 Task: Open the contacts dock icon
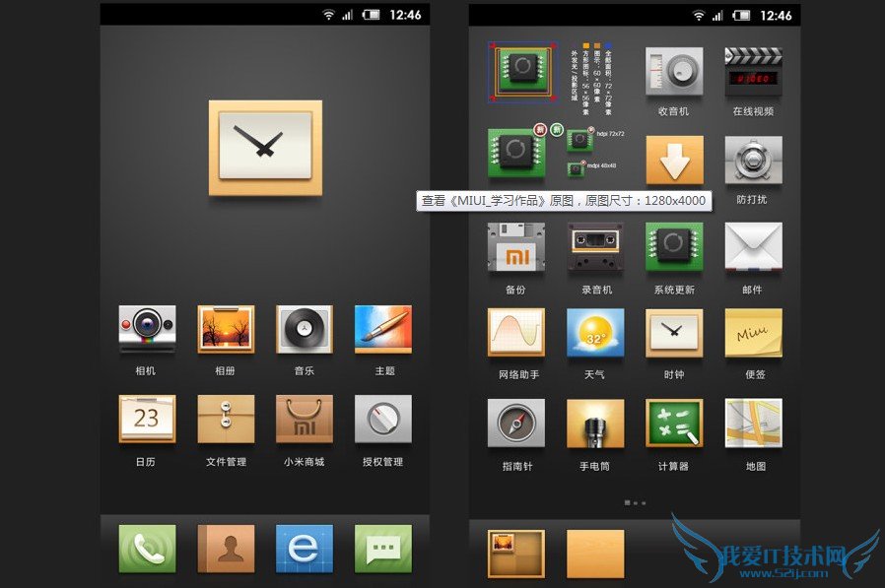tap(226, 549)
